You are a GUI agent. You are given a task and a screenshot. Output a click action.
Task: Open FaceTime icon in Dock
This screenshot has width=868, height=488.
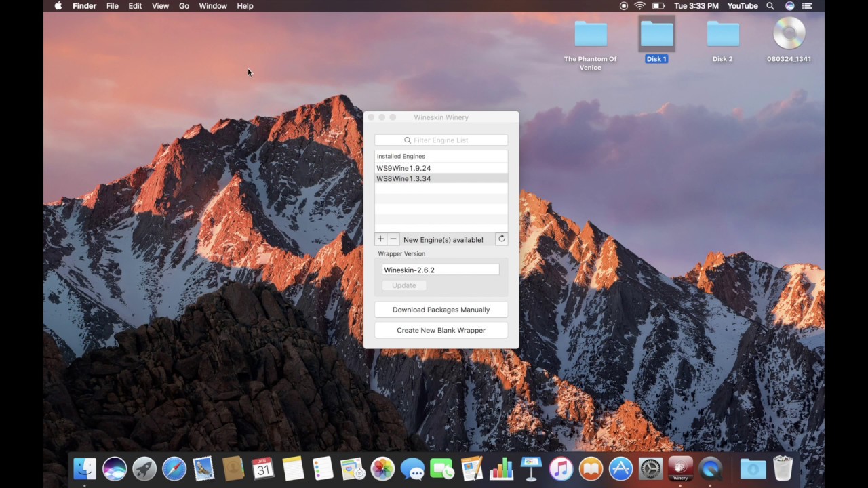[442, 468]
